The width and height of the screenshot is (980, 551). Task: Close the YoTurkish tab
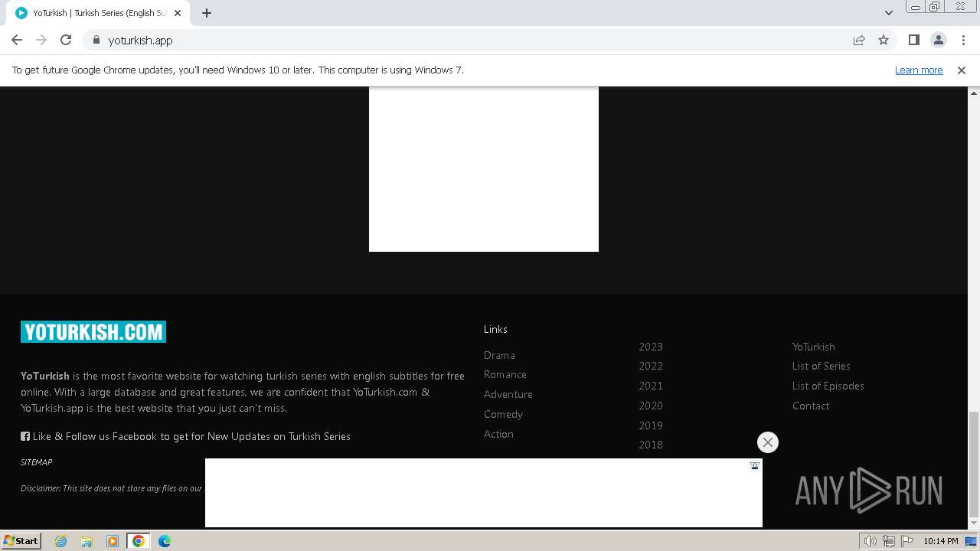click(178, 13)
